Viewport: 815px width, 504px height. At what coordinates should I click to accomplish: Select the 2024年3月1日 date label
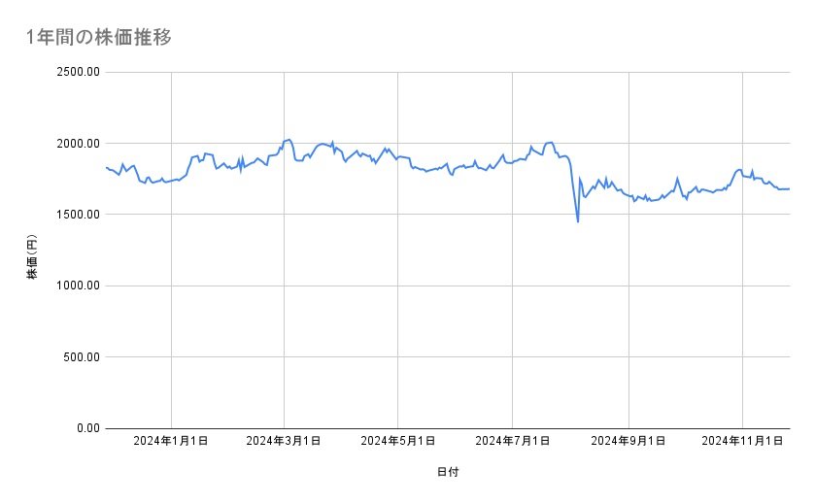(x=285, y=442)
